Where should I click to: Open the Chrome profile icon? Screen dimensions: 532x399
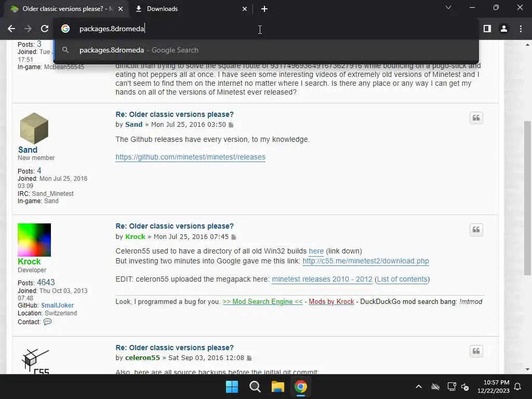(504, 29)
